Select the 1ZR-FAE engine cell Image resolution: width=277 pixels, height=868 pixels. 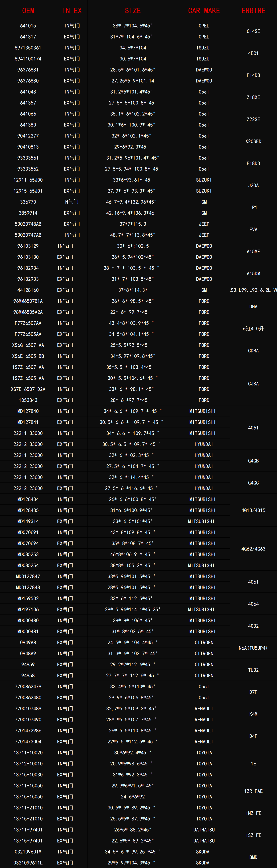coord(253,791)
